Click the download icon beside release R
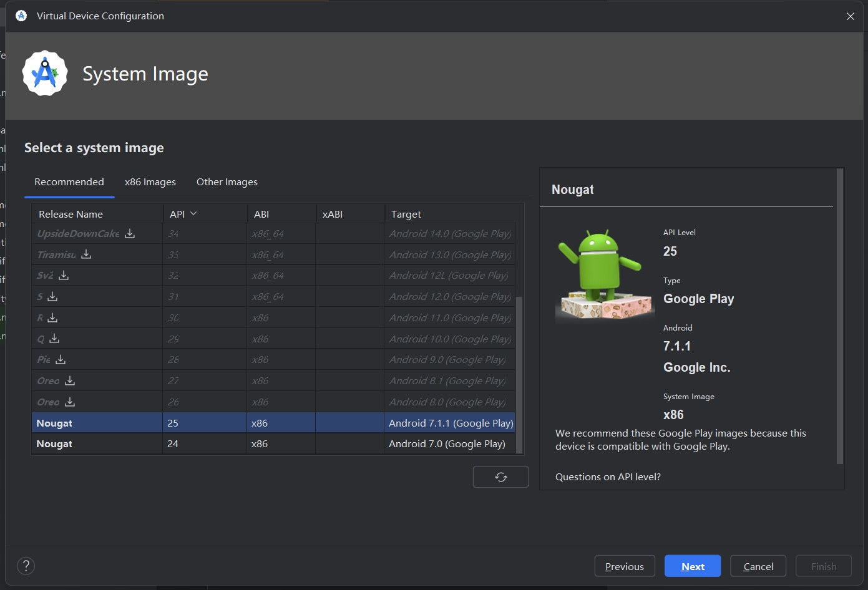Screen dimensions: 868x590 pyautogui.click(x=52, y=317)
